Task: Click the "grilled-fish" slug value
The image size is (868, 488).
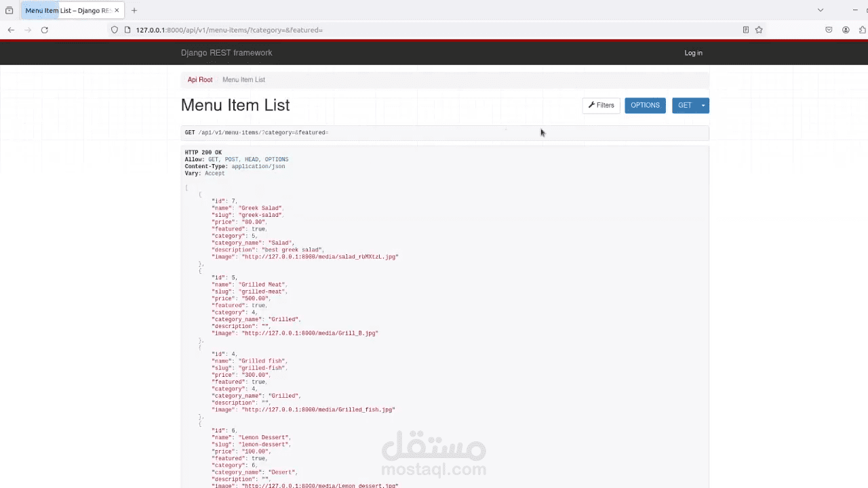Action: [262, 368]
